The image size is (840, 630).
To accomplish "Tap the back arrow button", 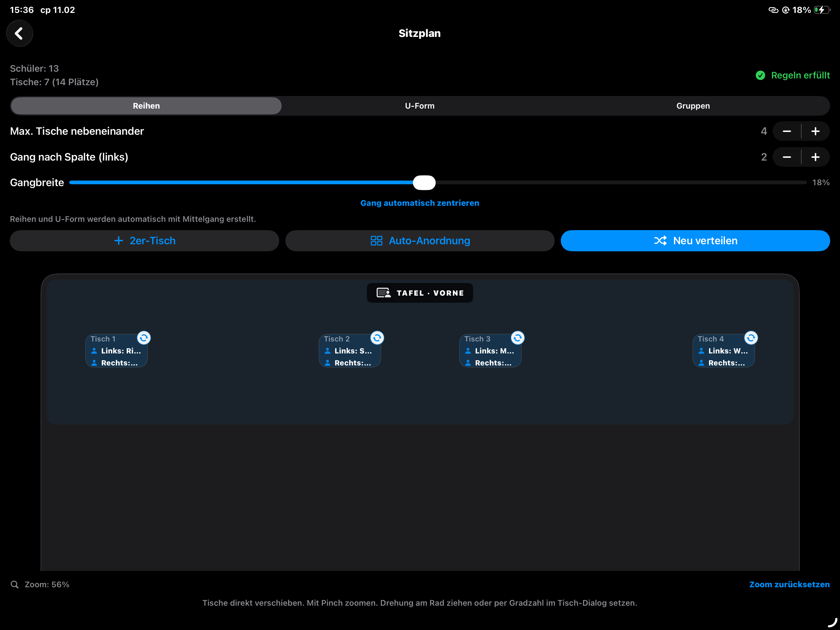I will click(x=19, y=34).
